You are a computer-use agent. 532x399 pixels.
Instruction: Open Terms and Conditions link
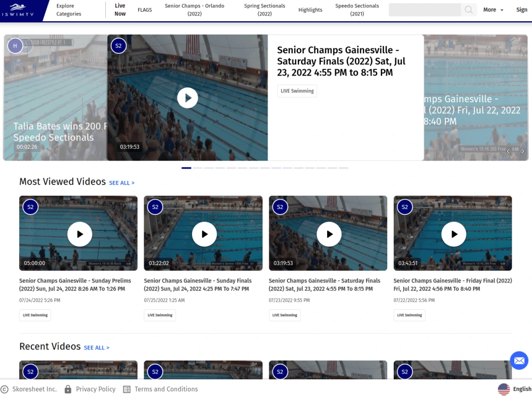(x=166, y=389)
